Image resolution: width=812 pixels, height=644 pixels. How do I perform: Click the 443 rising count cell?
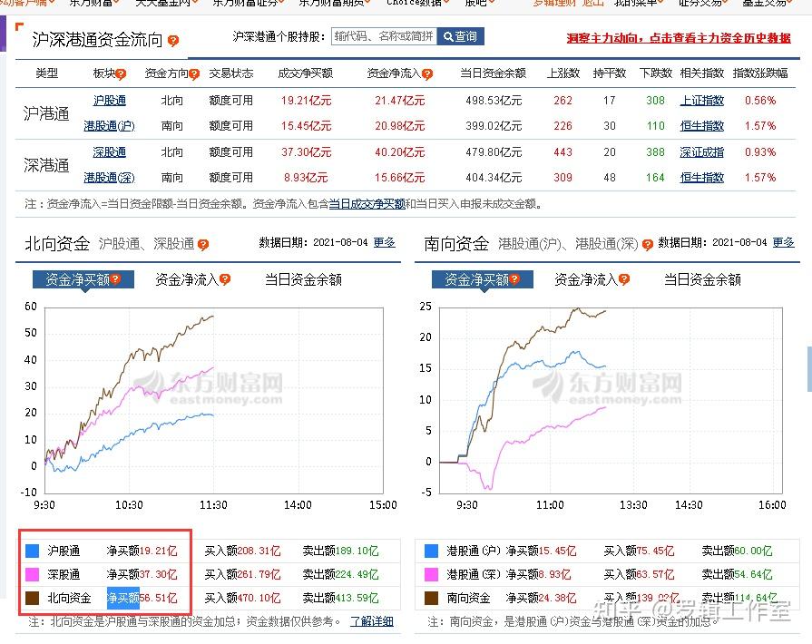click(563, 152)
